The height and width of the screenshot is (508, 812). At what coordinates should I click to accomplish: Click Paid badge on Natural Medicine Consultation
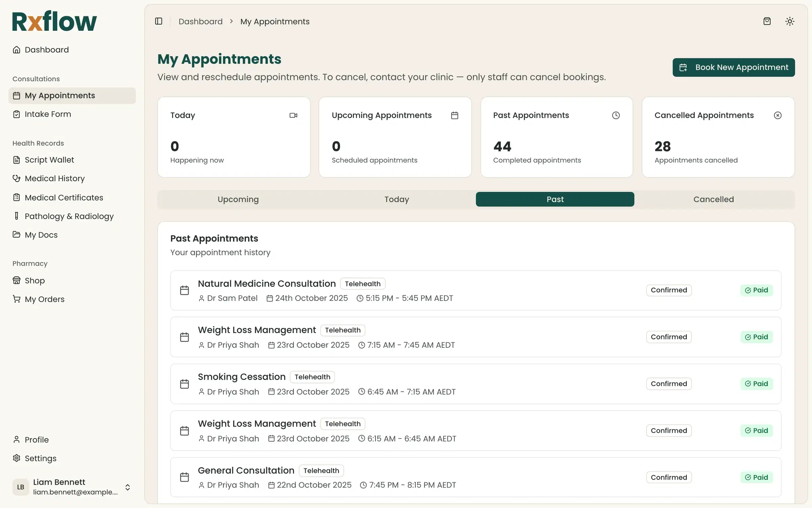757,290
